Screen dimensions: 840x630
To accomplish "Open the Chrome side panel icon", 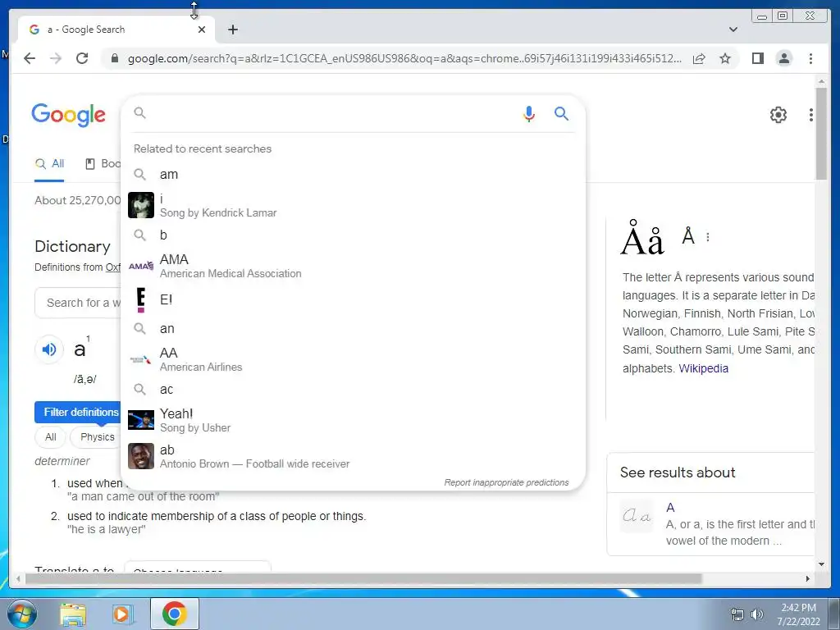I will 757,58.
